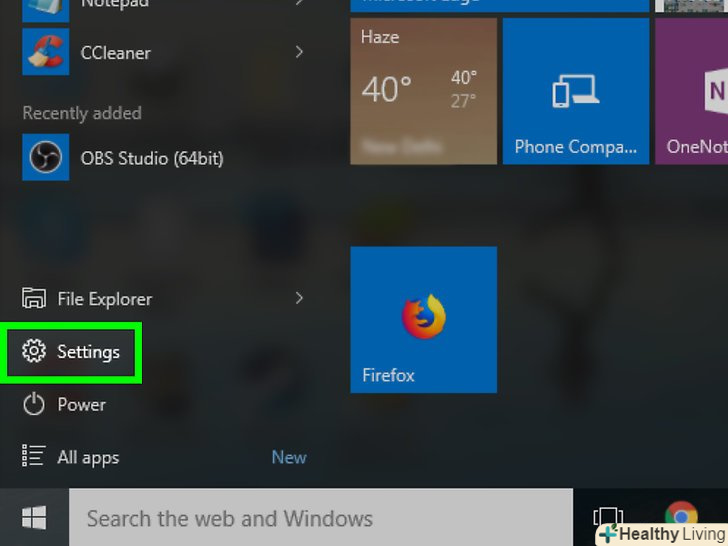Click the Search the web and Windows box
728x546 pixels.
(x=321, y=517)
